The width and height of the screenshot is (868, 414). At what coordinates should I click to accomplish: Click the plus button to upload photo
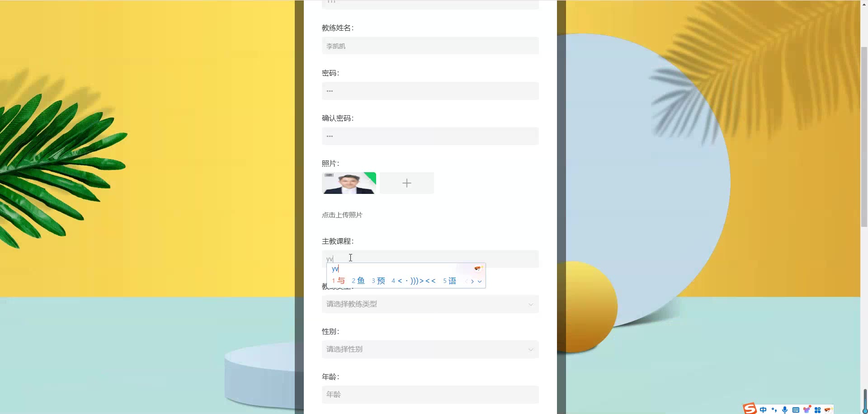click(x=407, y=183)
